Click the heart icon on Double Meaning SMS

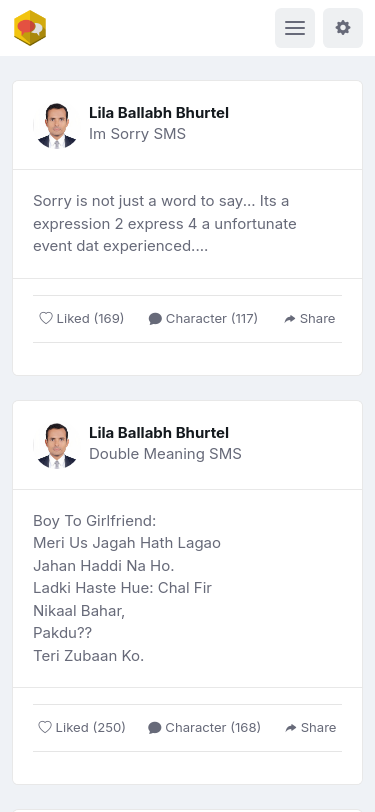click(x=45, y=728)
